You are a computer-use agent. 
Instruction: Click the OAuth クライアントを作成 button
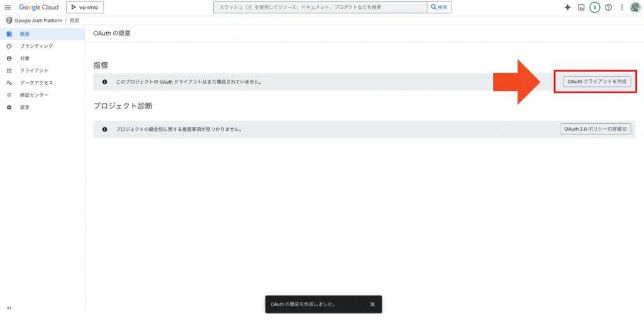pos(596,82)
